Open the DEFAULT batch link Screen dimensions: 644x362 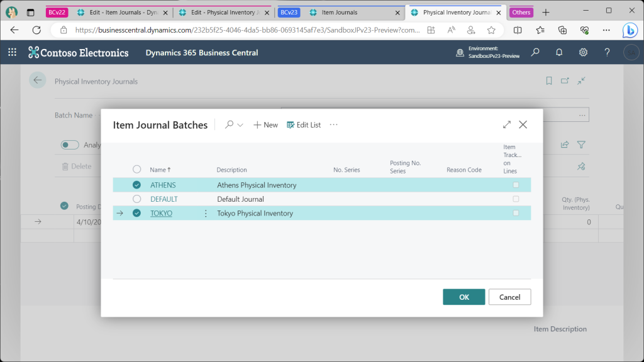click(x=164, y=199)
